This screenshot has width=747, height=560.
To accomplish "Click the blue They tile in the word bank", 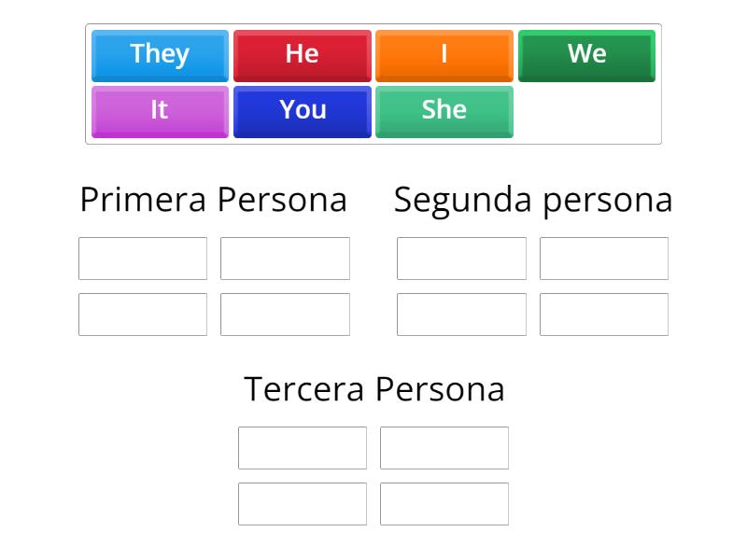I will coord(159,56).
